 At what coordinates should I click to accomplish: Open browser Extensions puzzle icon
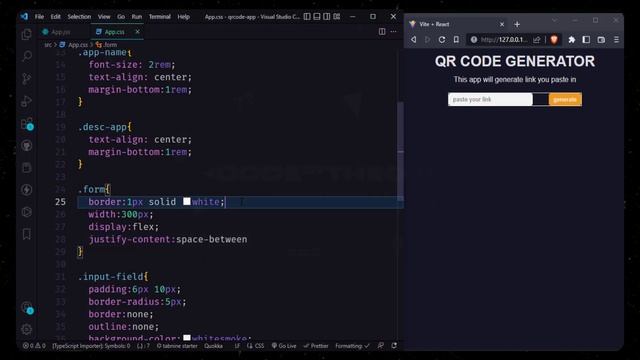tap(571, 40)
